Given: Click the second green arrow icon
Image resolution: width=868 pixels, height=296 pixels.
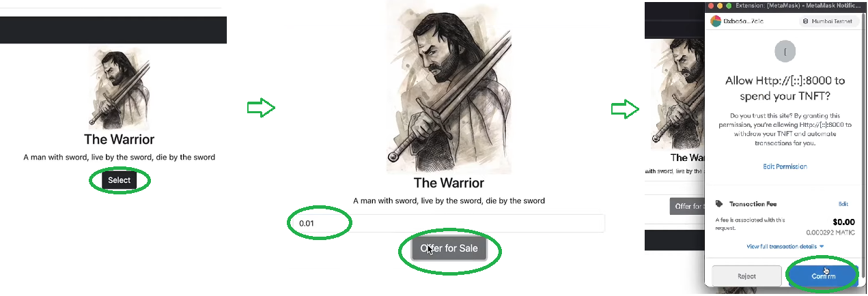Looking at the screenshot, I should [x=625, y=109].
